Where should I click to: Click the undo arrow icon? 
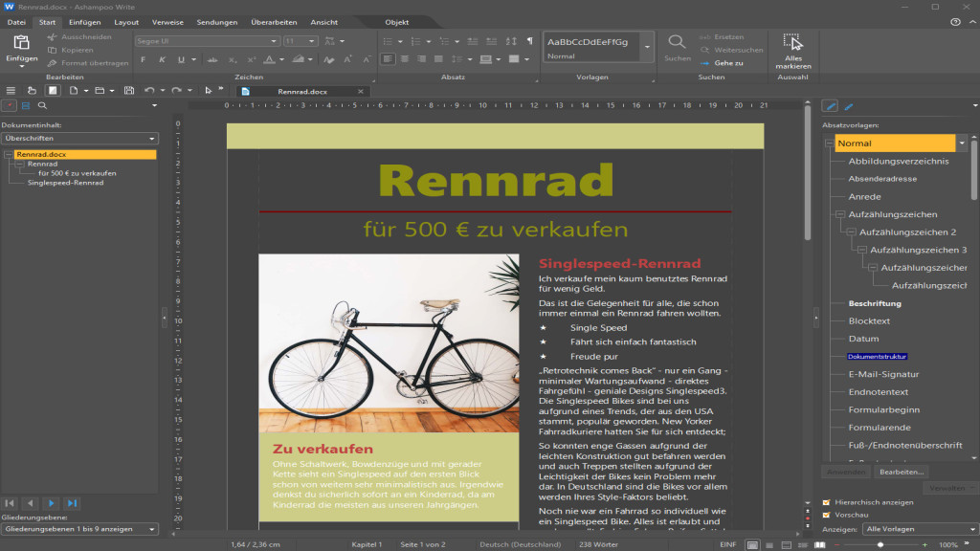[149, 91]
